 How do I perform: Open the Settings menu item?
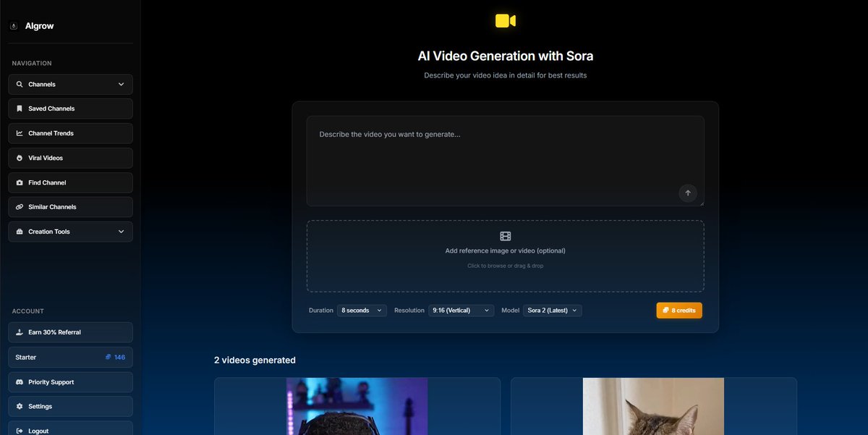(x=70, y=407)
